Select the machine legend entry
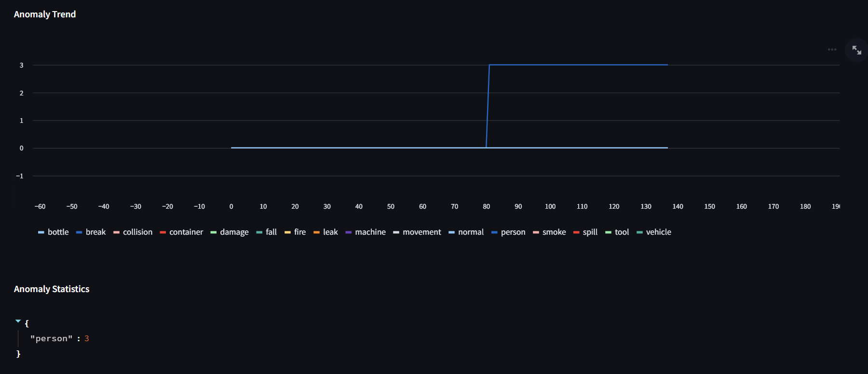 coord(366,232)
